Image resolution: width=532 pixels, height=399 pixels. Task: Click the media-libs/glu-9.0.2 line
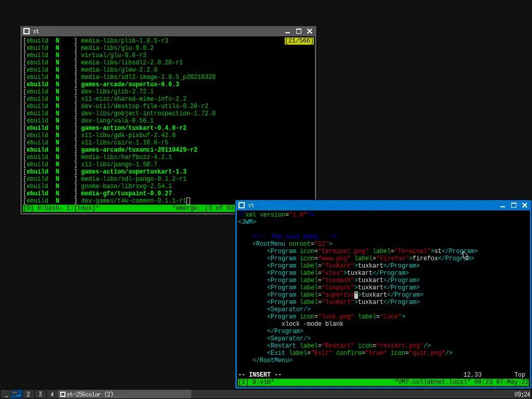coord(117,48)
